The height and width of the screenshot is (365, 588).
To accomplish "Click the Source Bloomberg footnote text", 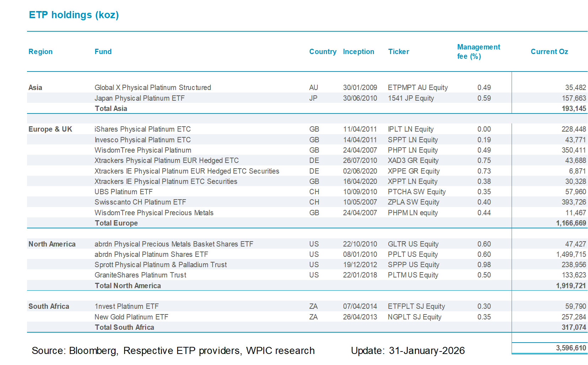I will pos(173,351).
